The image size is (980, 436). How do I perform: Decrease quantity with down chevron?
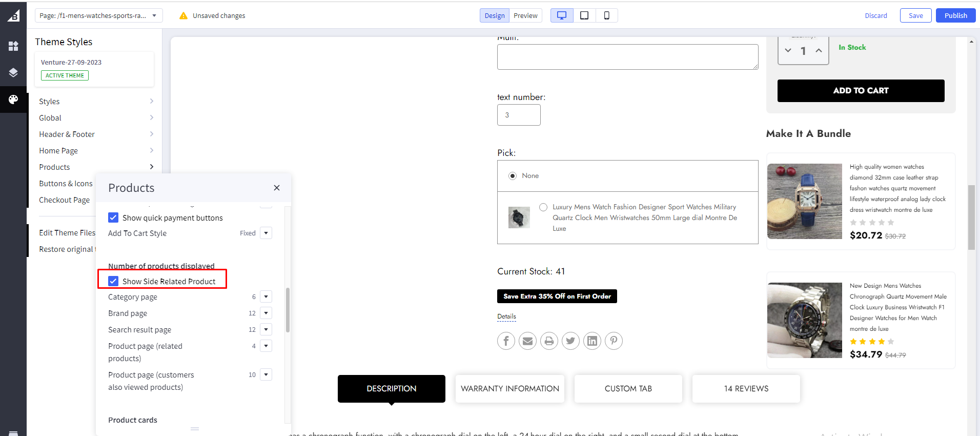coord(788,50)
